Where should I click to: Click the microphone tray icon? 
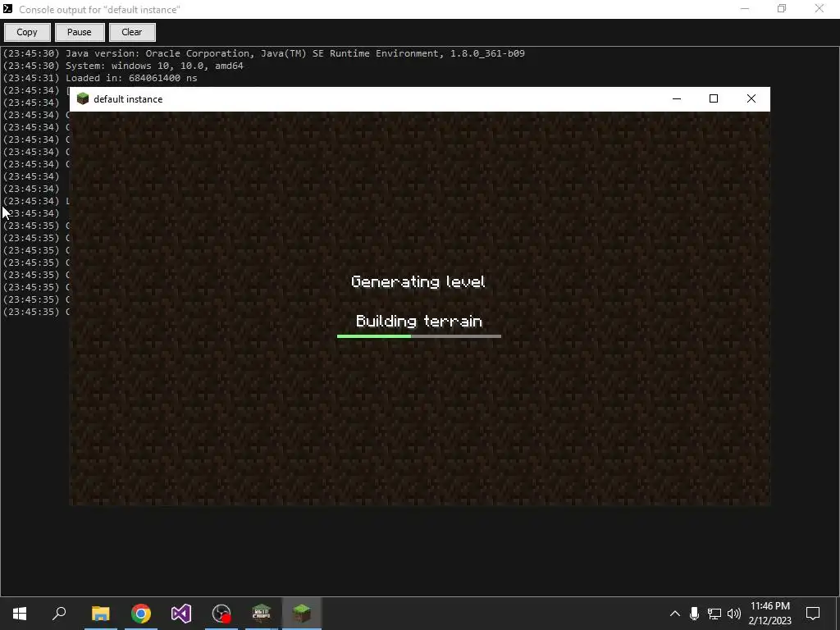[x=694, y=614]
